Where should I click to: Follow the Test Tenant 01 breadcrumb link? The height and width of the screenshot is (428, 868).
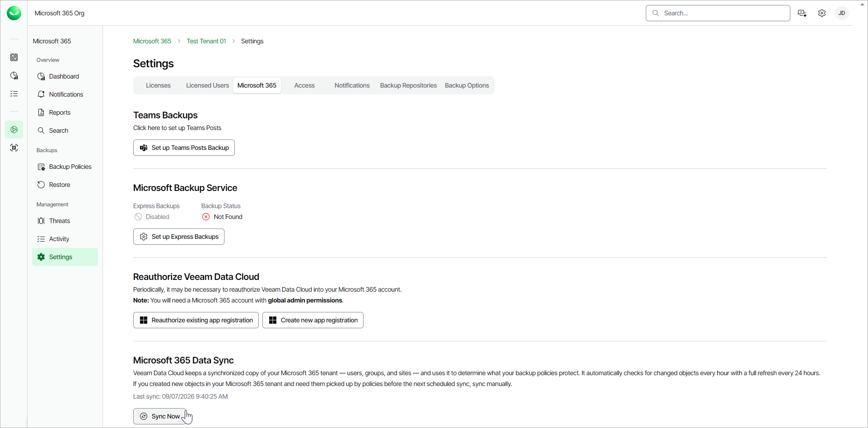pyautogui.click(x=206, y=41)
